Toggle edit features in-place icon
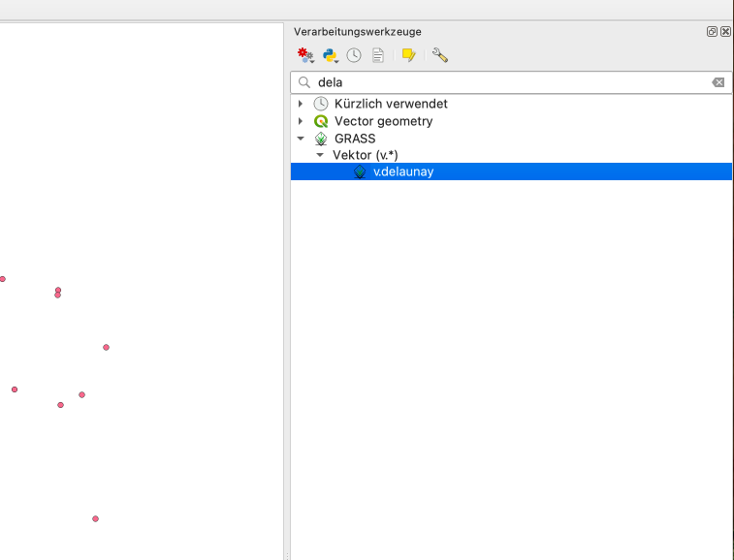 [408, 55]
